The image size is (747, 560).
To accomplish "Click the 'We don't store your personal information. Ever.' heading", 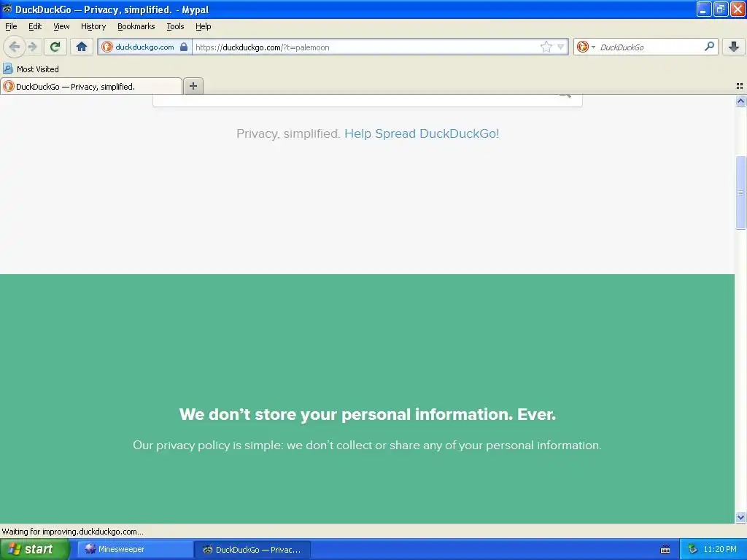I will 368,414.
